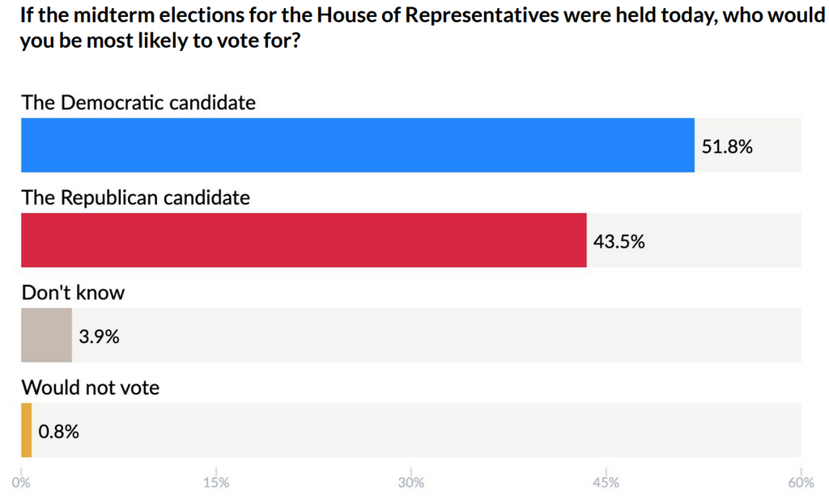Select the "Would not vote" category label
Viewport: 829px width, 504px height.
91,388
